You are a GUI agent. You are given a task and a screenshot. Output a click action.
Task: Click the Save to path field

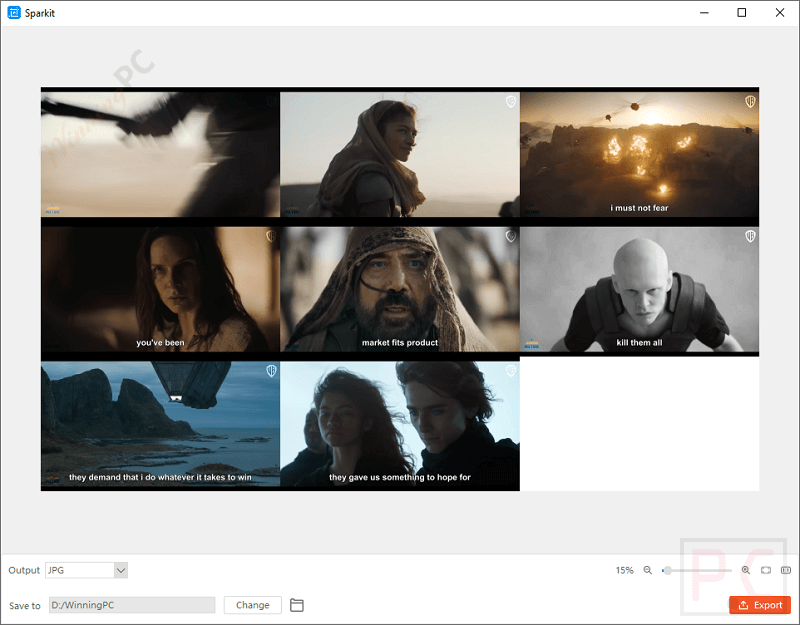click(x=132, y=605)
